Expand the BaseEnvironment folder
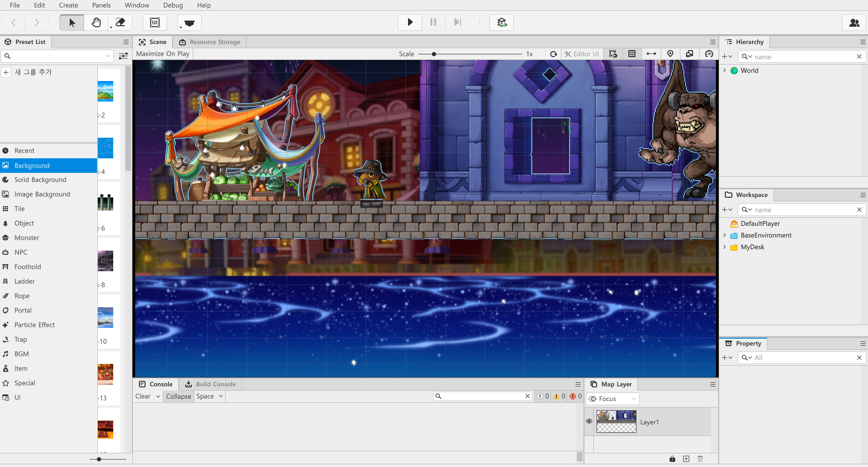 pos(725,235)
